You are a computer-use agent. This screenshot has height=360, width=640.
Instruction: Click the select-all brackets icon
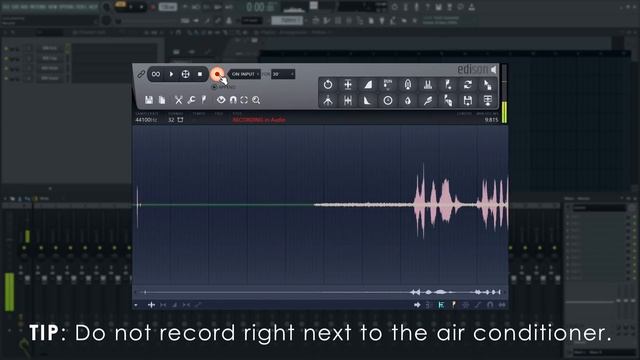(x=244, y=100)
